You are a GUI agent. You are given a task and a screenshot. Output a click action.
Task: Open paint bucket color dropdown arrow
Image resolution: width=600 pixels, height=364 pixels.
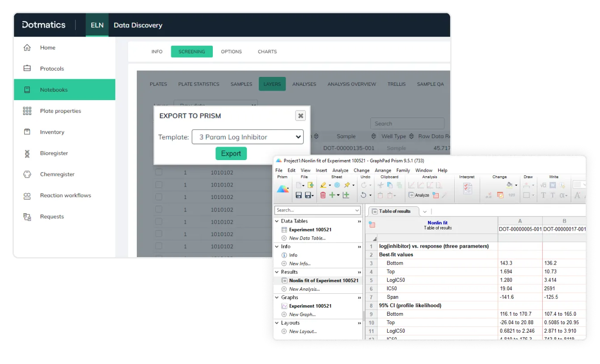click(516, 185)
